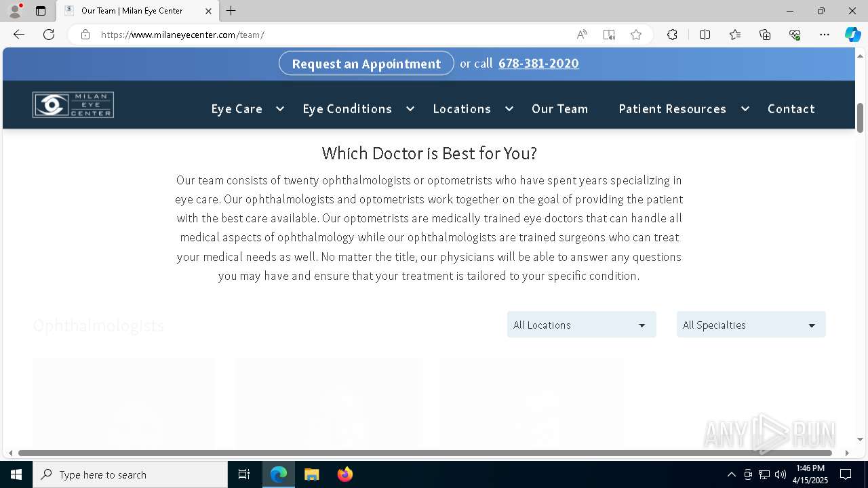Open a new browser tab
868x488 pixels.
[x=231, y=11]
